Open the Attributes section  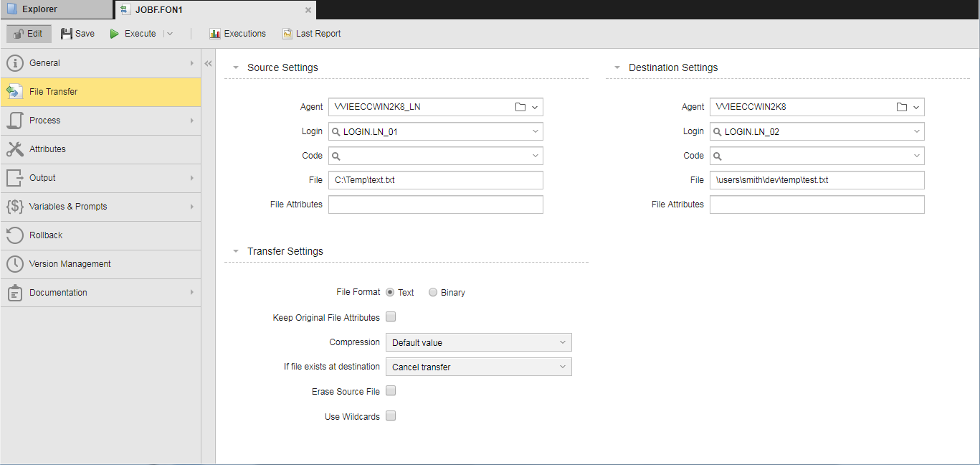(x=100, y=149)
